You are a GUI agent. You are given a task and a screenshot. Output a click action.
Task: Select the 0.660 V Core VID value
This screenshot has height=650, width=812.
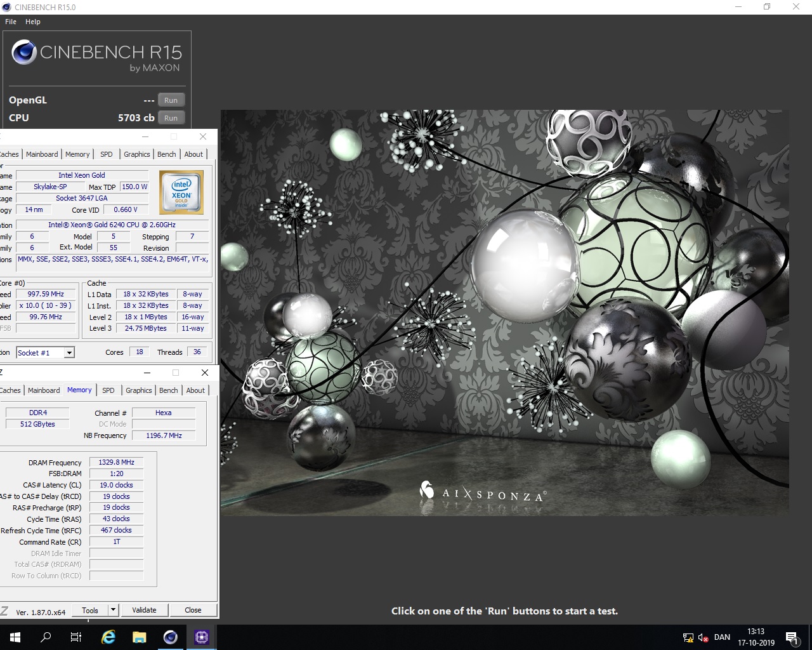coord(126,209)
